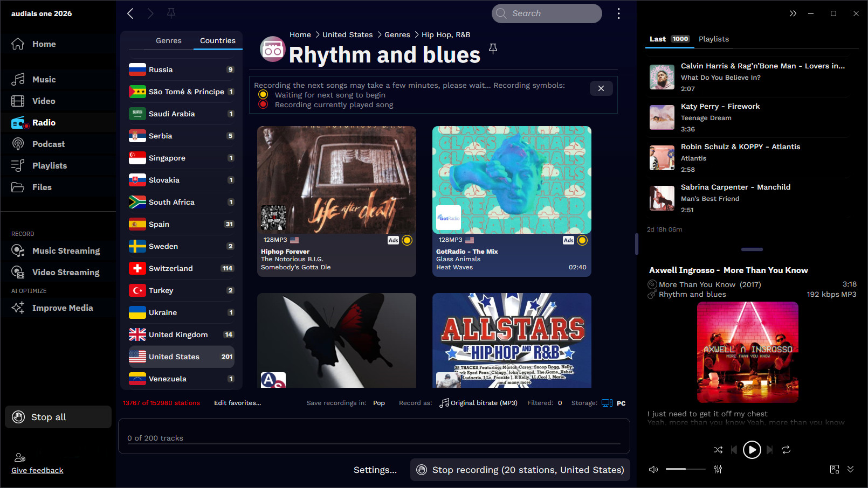This screenshot has height=488, width=868.
Task: Pin the Rhythm and blues genre
Action: pyautogui.click(x=493, y=49)
